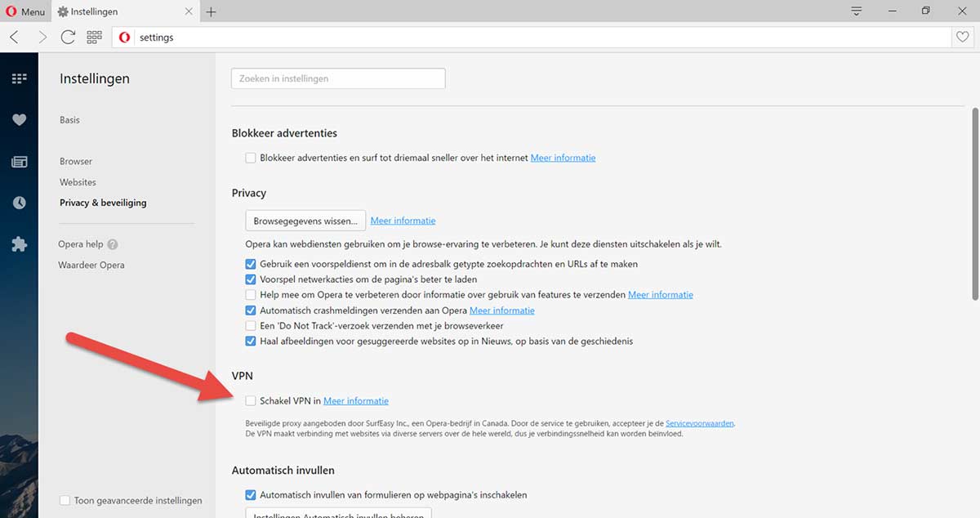This screenshot has height=518, width=980.
Task: Enable the Schakel VPN in checkbox
Action: click(x=251, y=401)
